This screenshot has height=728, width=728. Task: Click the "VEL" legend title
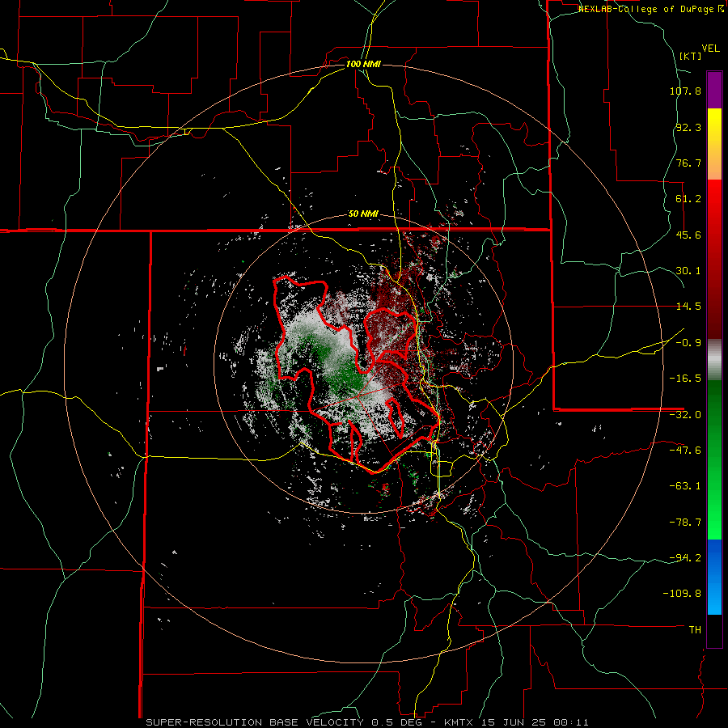pyautogui.click(x=710, y=49)
